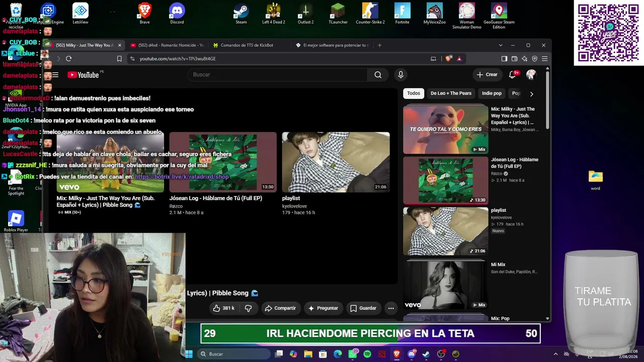Open Steam desktop shortcut
Viewport: 644px width, 362px height.
click(241, 14)
